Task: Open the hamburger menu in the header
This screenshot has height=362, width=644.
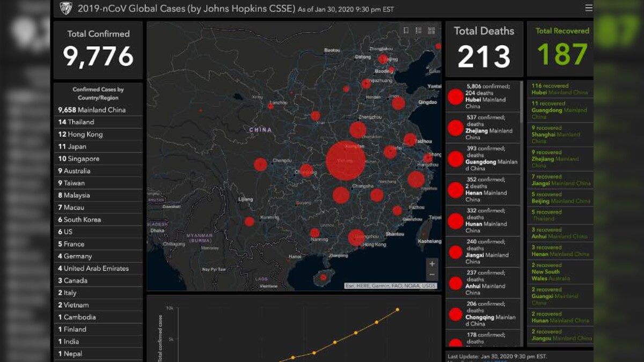Action: click(588, 8)
